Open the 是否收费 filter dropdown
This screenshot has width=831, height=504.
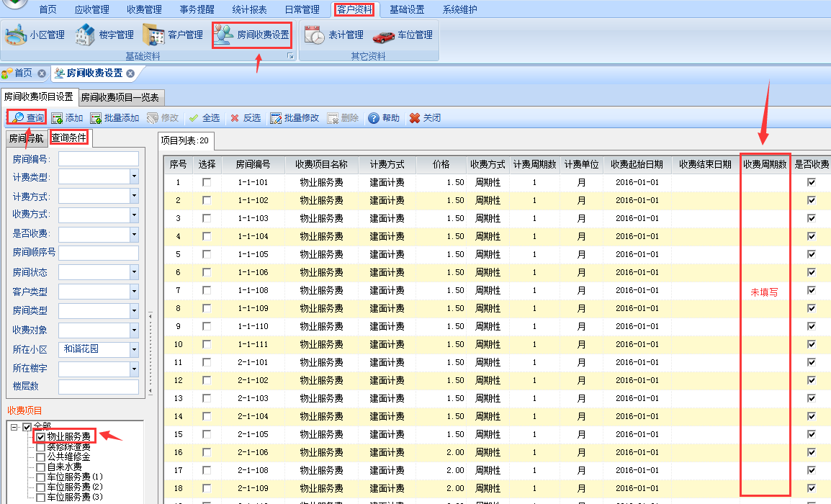tap(134, 234)
